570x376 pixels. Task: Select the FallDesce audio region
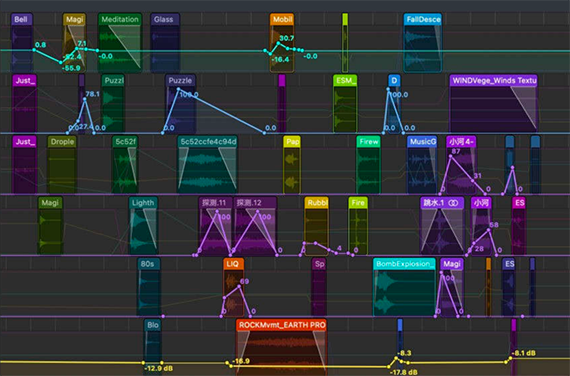click(x=422, y=43)
